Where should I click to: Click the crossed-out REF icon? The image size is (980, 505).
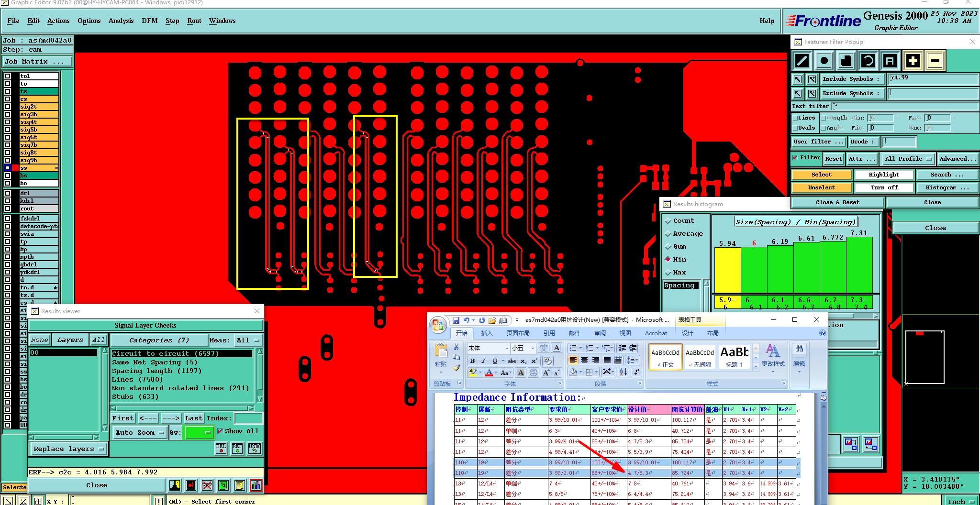(207, 485)
